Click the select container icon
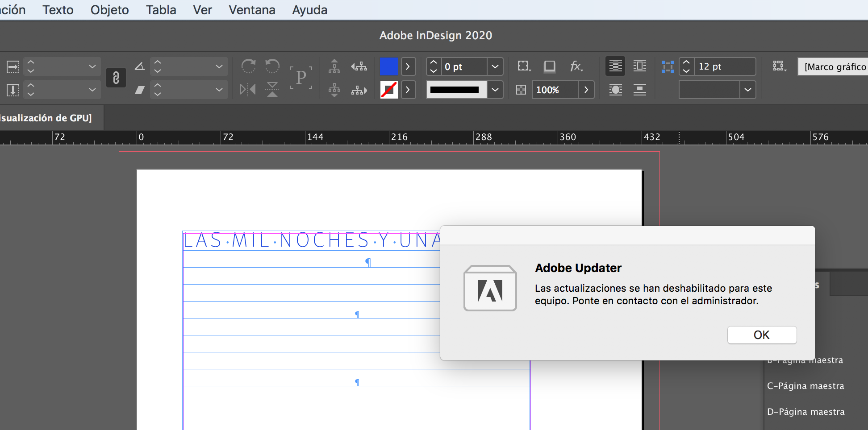 [x=523, y=66]
